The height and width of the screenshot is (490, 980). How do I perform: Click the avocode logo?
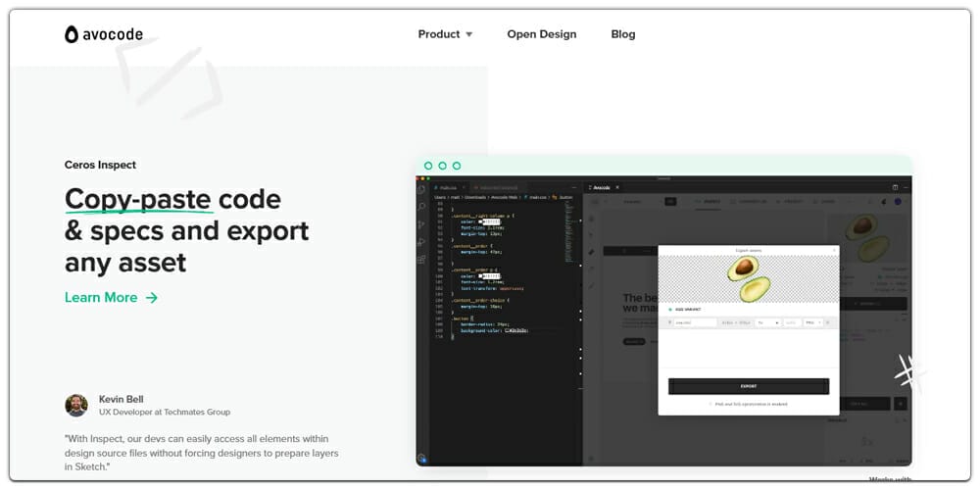click(x=104, y=34)
